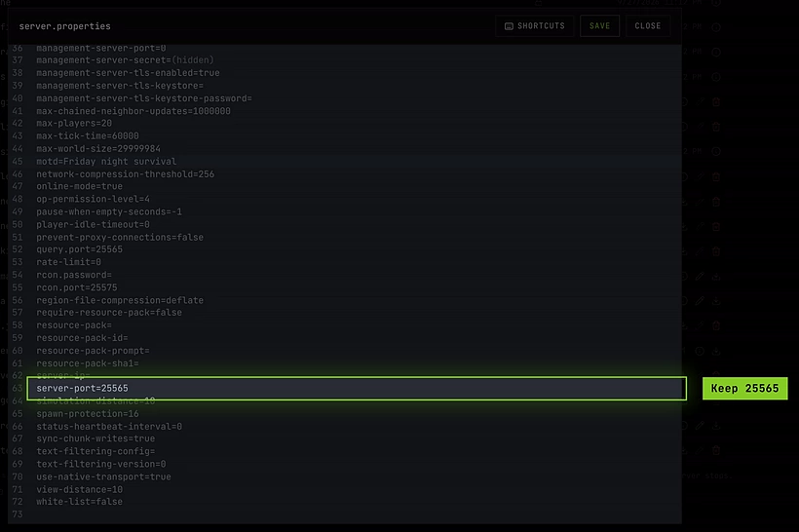Click line management-server-port=0
The height and width of the screenshot is (532, 799).
[101, 48]
